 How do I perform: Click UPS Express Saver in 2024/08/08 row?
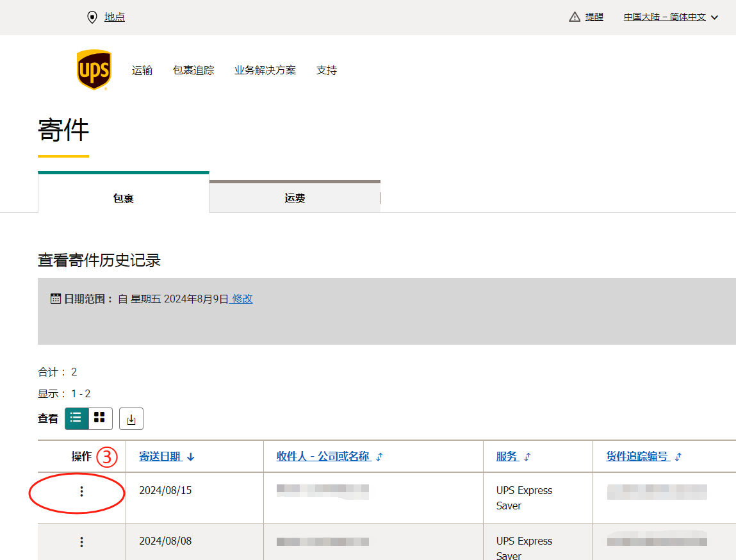click(525, 548)
